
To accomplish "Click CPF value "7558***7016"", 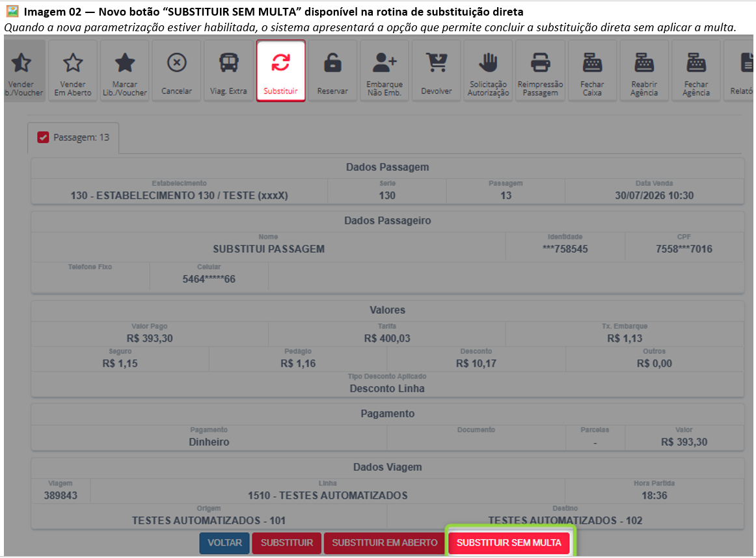I will pos(684,249).
